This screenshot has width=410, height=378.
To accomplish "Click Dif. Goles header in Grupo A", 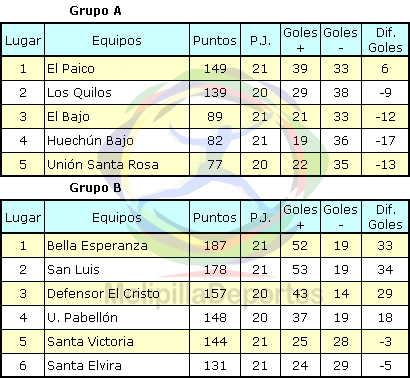I will [x=385, y=40].
